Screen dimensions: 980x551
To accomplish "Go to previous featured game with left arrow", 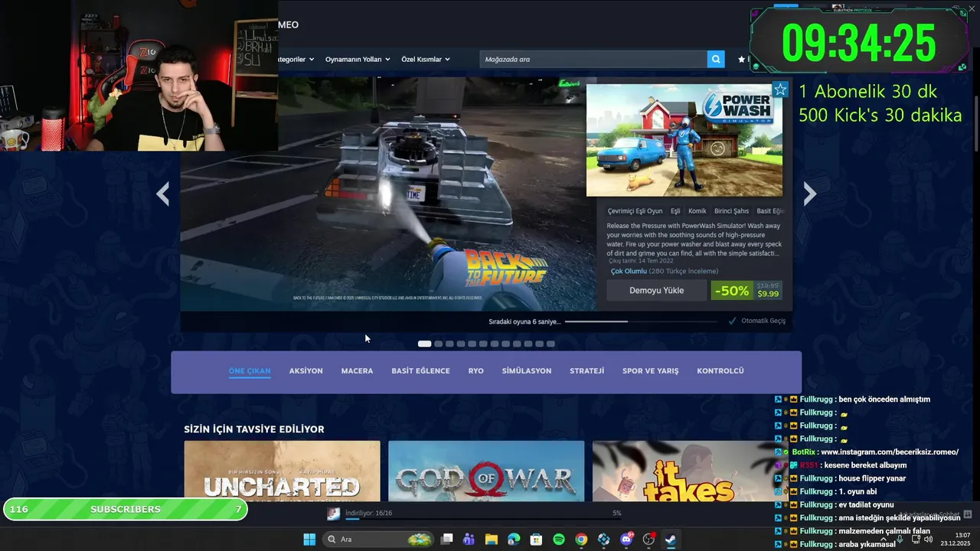I will (162, 194).
